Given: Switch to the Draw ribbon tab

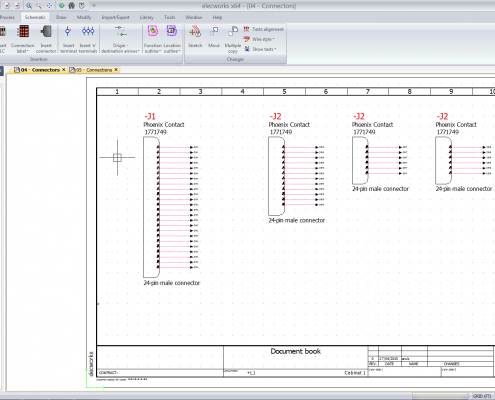Looking at the screenshot, I should (61, 17).
